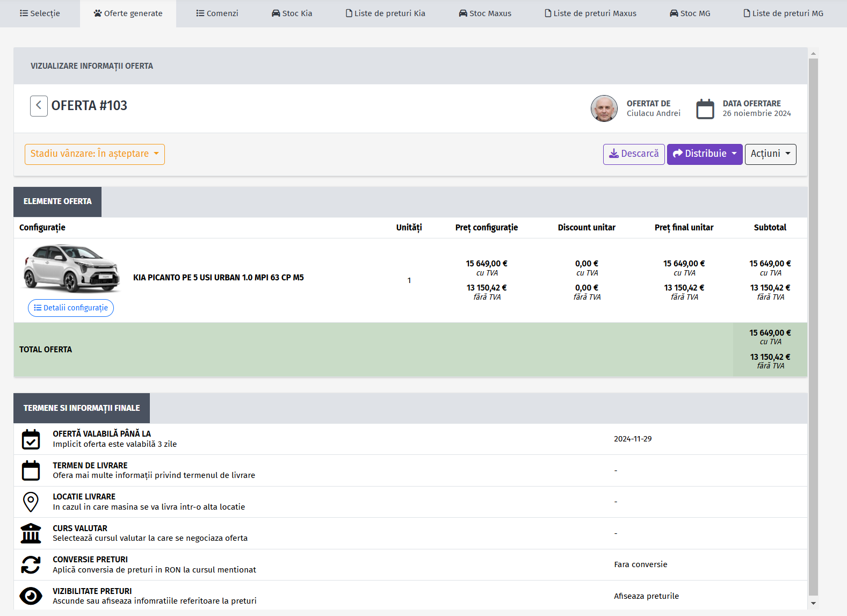Click the Preț configurație column header
The width and height of the screenshot is (847, 616).
pos(487,228)
